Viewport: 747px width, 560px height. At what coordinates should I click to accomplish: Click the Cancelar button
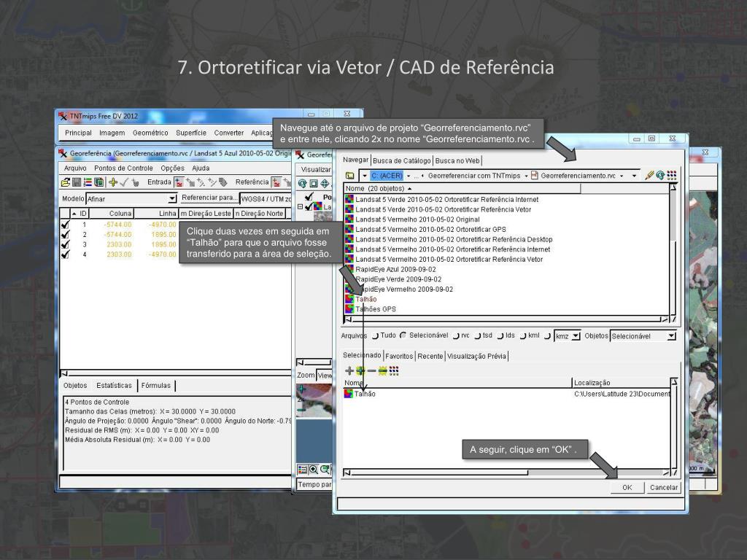[x=664, y=487]
